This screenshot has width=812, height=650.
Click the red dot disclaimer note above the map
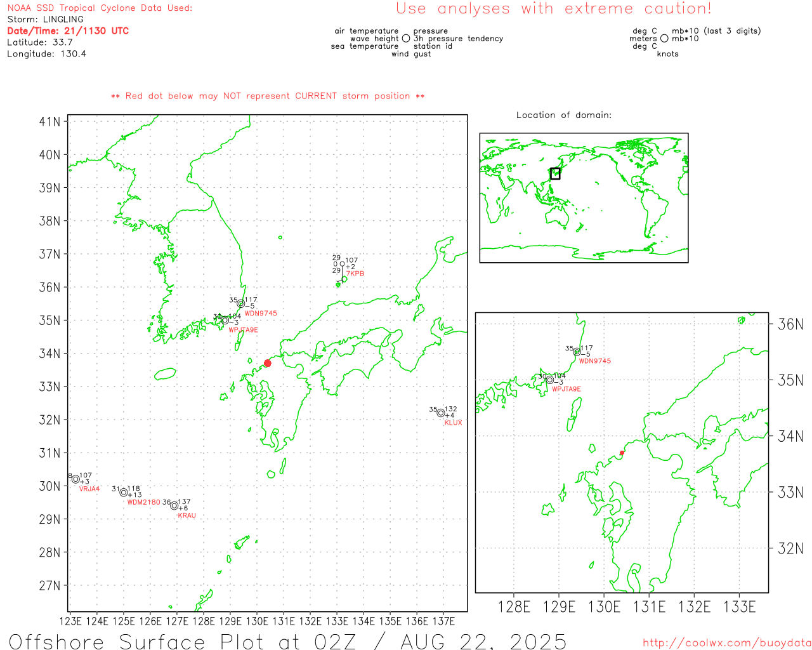click(268, 96)
